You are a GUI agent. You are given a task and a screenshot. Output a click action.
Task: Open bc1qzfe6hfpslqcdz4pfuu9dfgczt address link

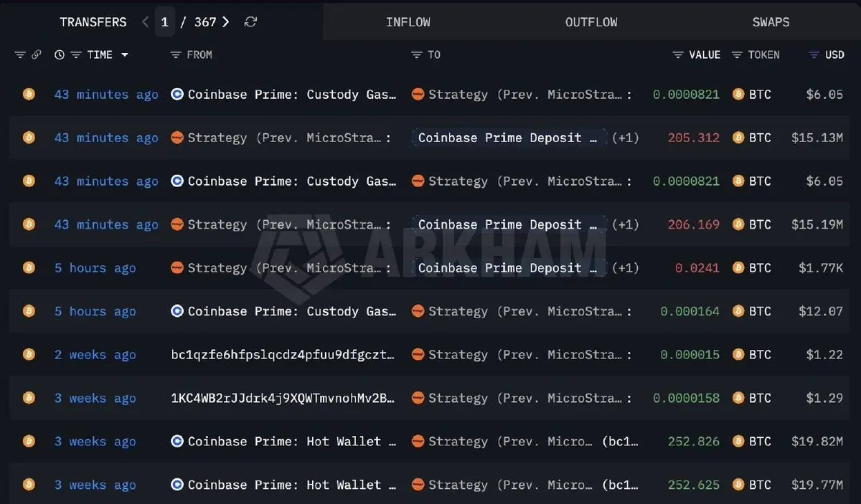coord(283,355)
